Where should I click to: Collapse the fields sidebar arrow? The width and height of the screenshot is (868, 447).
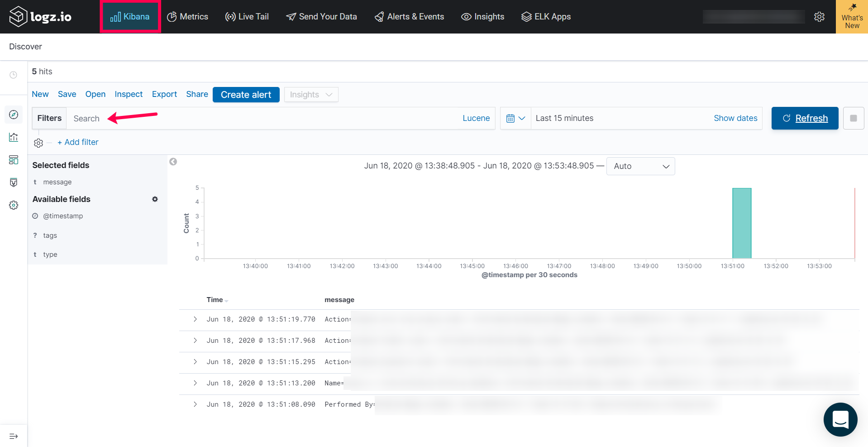[173, 162]
